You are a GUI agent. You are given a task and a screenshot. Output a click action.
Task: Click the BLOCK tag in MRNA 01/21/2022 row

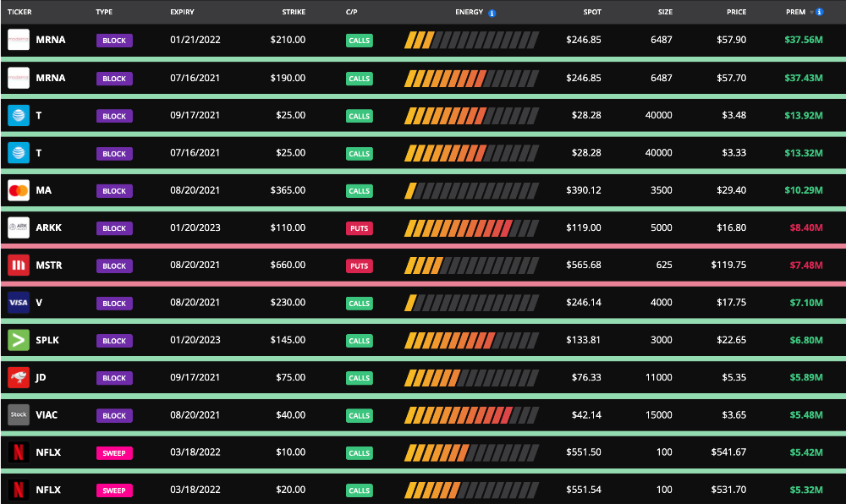coord(114,41)
